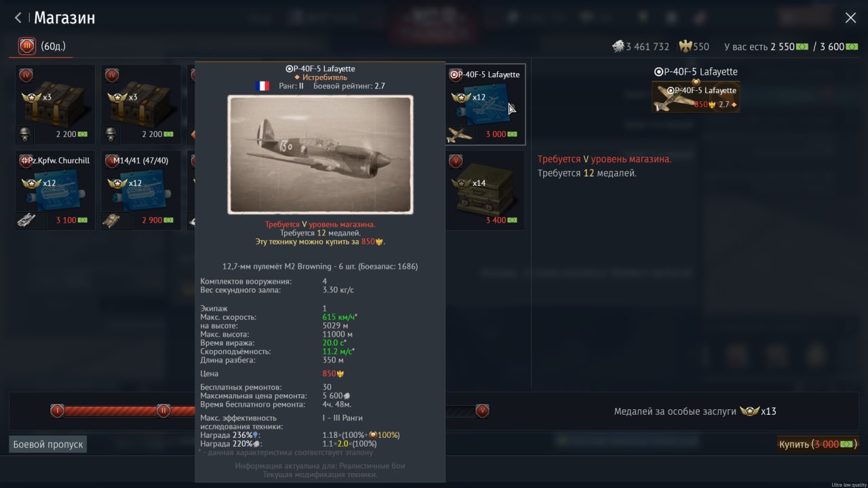This screenshot has width=868, height=488.
Task: Click the Купить (3 000) button
Action: [x=818, y=444]
